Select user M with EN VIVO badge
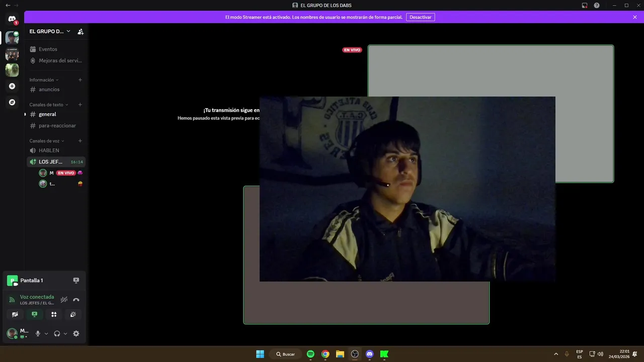Screen dimensions: 644x362 click(x=60, y=173)
